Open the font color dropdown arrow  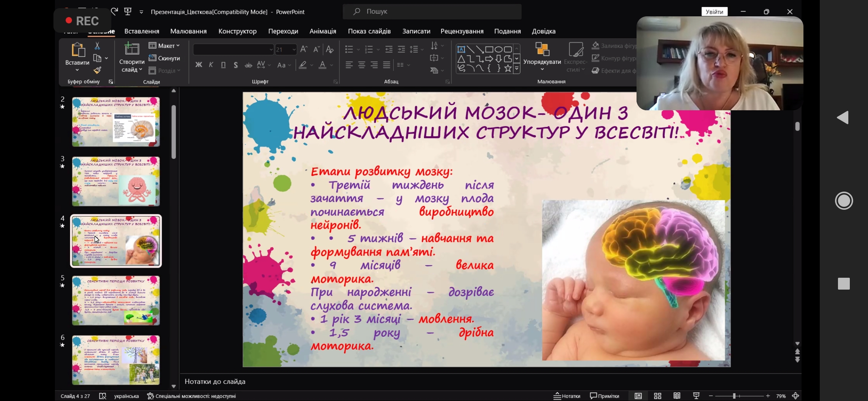332,65
